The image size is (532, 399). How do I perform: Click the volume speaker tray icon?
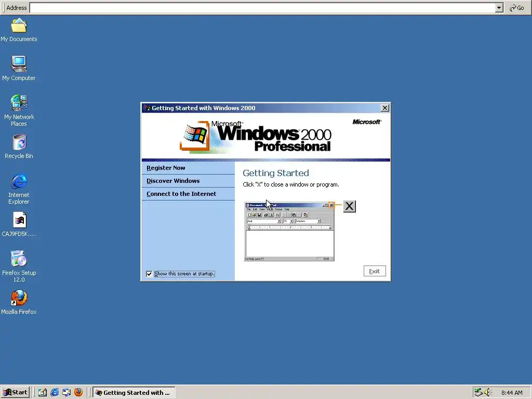(487, 392)
